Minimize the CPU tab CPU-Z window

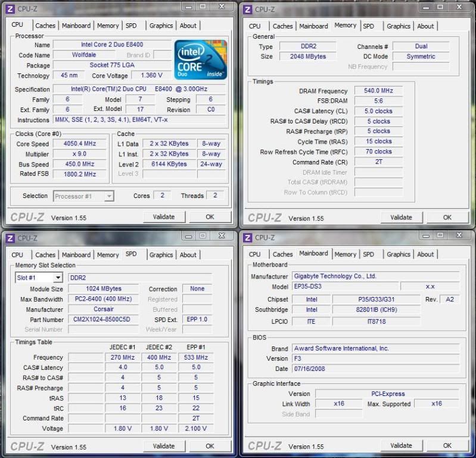coord(188,7)
